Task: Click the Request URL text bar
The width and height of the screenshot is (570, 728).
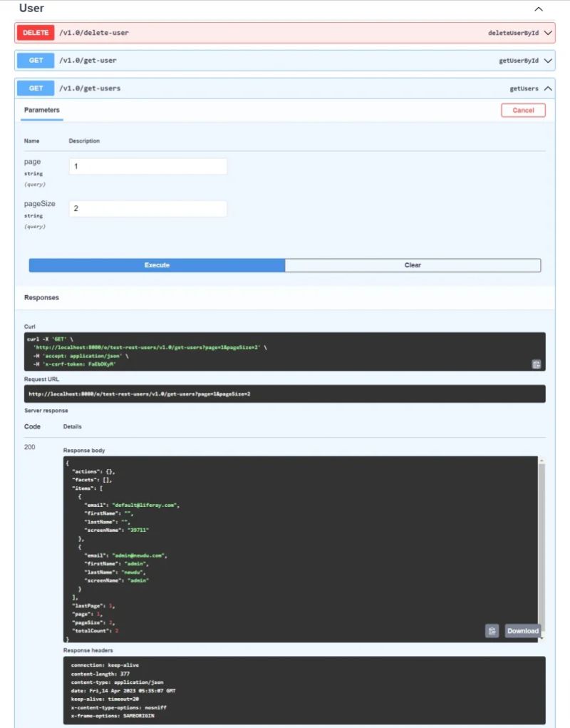Action: [x=285, y=393]
